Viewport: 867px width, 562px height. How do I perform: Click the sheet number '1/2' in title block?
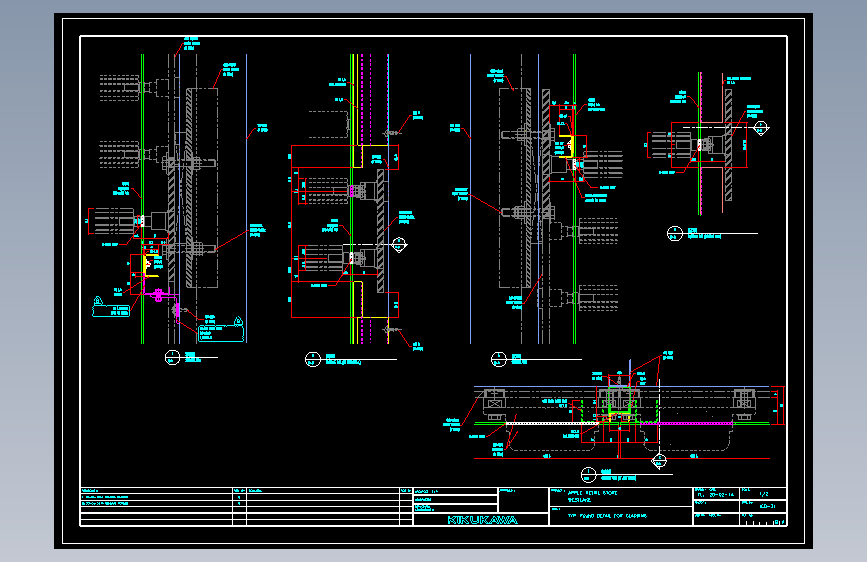pyautogui.click(x=764, y=494)
